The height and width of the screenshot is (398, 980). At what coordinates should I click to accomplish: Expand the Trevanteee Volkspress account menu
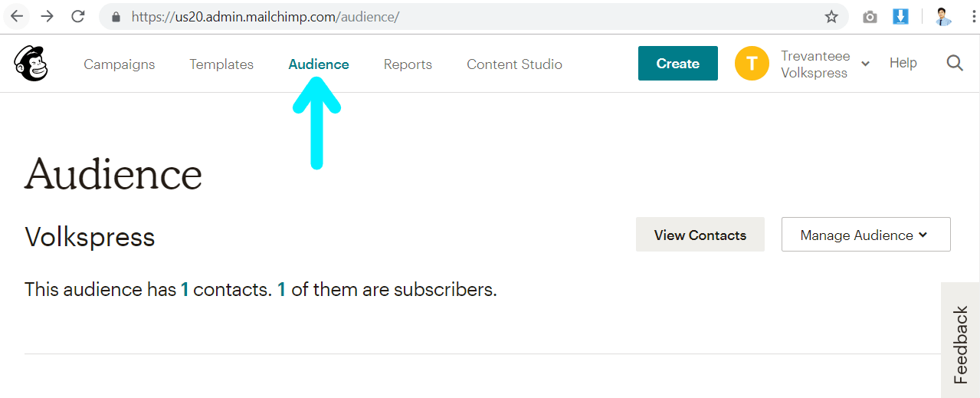pyautogui.click(x=824, y=64)
